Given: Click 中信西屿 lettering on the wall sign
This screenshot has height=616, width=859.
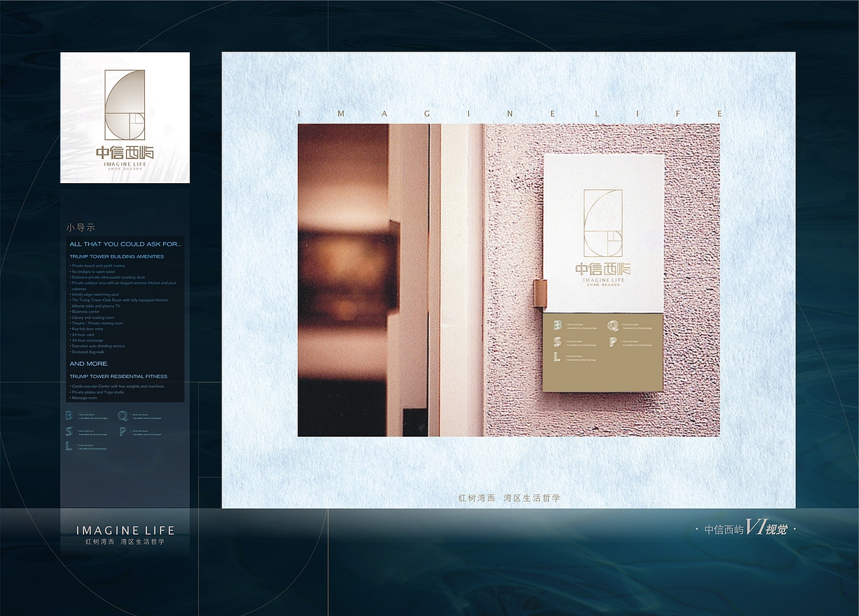Looking at the screenshot, I should tap(603, 269).
